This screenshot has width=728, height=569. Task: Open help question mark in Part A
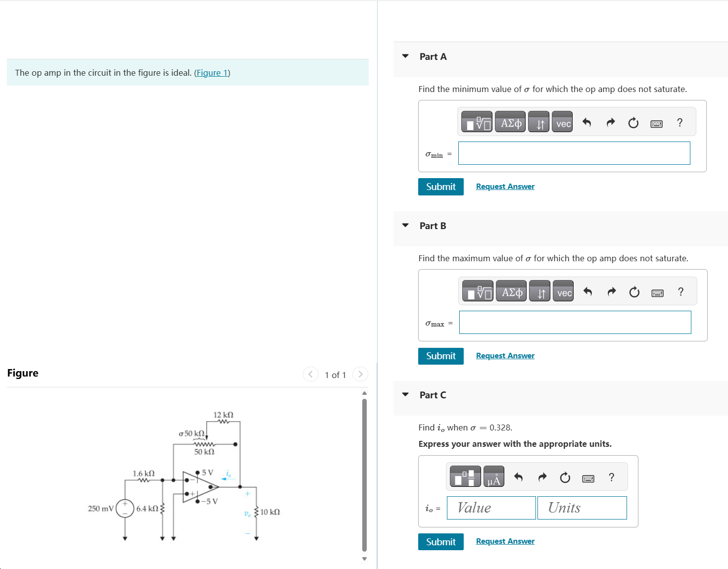coord(679,122)
